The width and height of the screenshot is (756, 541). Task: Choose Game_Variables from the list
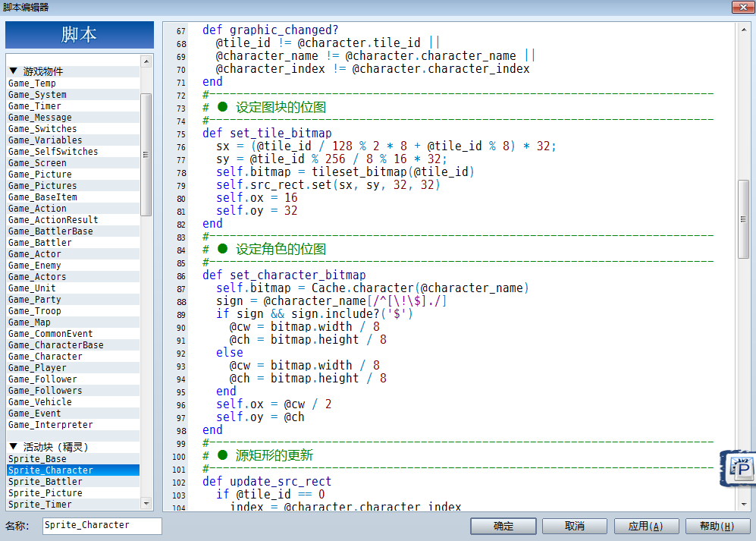74,140
